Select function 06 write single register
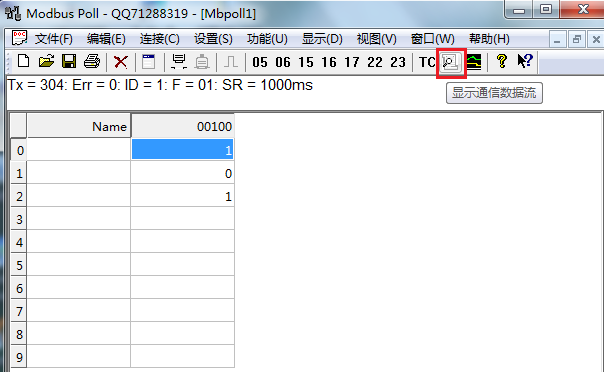 pyautogui.click(x=283, y=62)
